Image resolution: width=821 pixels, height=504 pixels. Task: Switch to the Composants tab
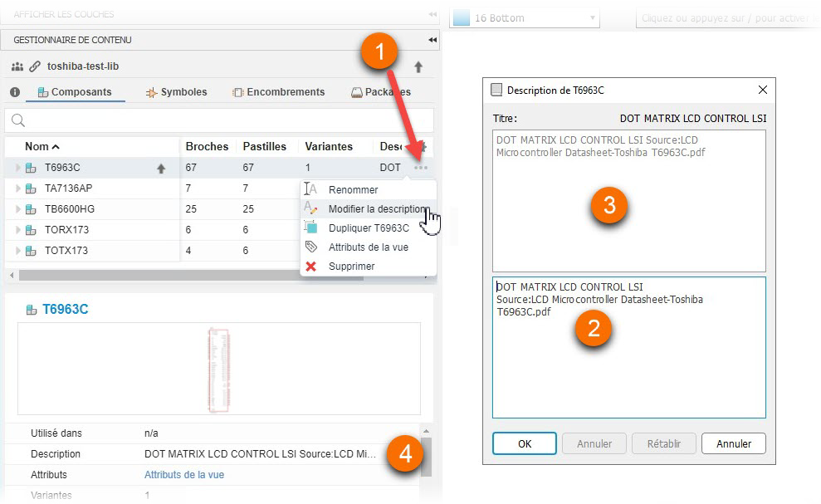coord(75,92)
